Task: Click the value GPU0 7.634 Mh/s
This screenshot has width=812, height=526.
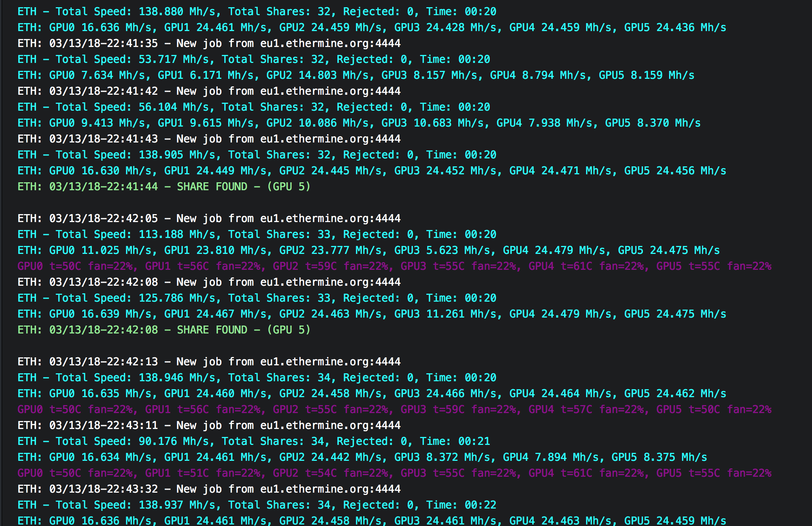Action: coord(97,75)
